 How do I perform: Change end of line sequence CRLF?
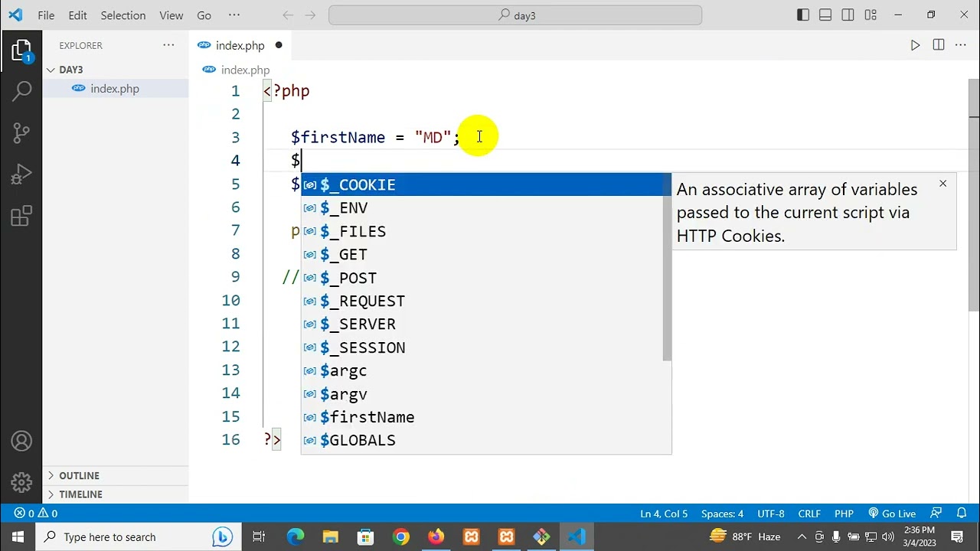[809, 514]
